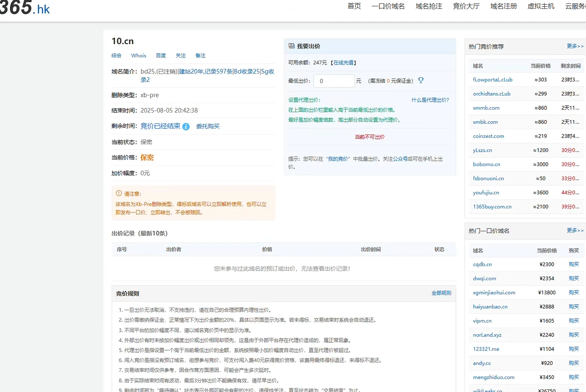The width and height of the screenshot is (586, 392).
Task: Open the 域名抢注 navigation menu item
Action: 429,6
